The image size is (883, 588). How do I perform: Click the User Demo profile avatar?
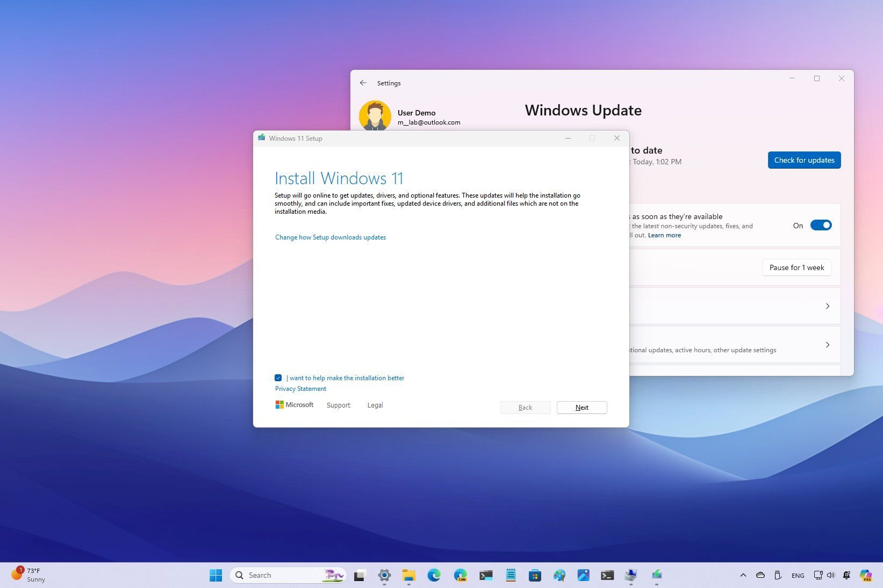375,115
